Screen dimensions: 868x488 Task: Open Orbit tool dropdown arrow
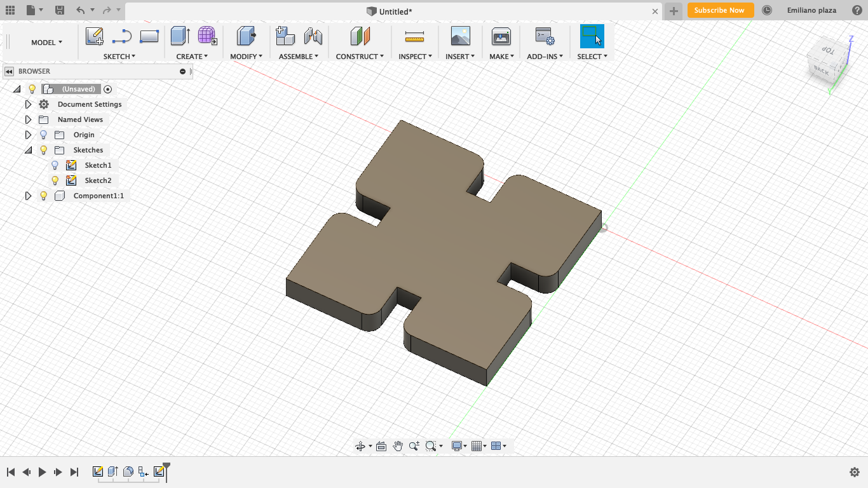[x=370, y=446]
